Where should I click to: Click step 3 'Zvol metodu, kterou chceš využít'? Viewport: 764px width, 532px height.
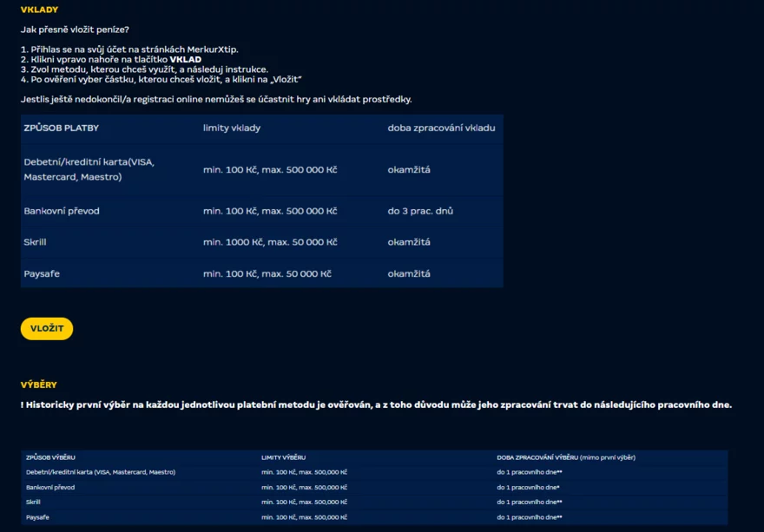(144, 69)
